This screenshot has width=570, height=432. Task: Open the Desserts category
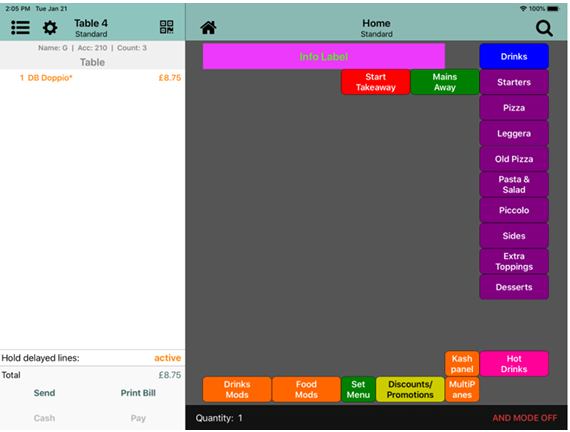pos(514,287)
